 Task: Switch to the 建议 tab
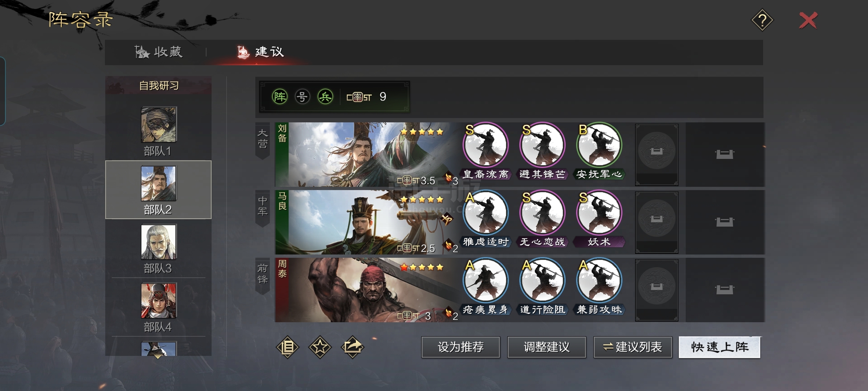[x=260, y=52]
